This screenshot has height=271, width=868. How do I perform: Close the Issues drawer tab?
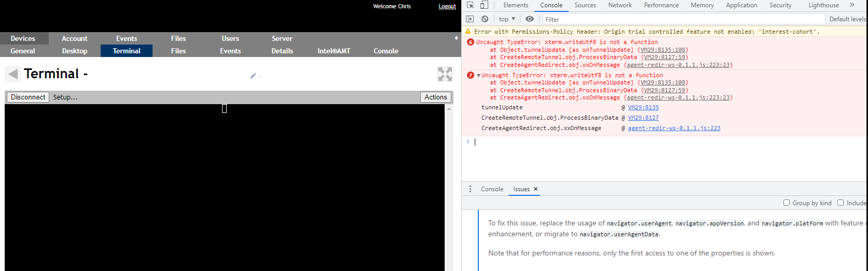[x=536, y=189]
